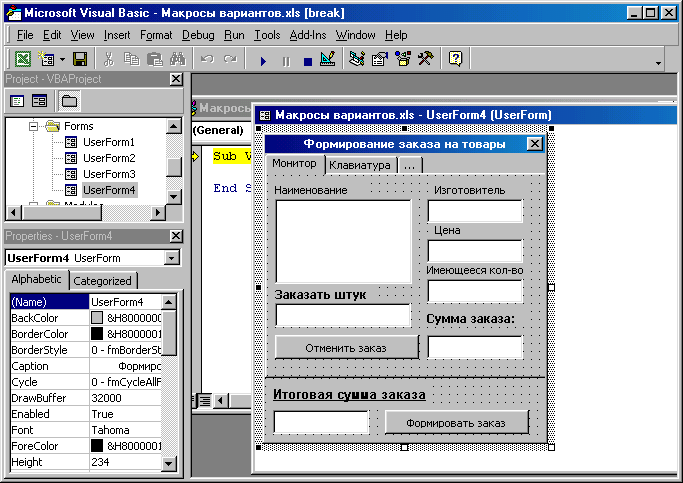Select the Монитор tab on the form
The image size is (683, 483).
pos(294,164)
